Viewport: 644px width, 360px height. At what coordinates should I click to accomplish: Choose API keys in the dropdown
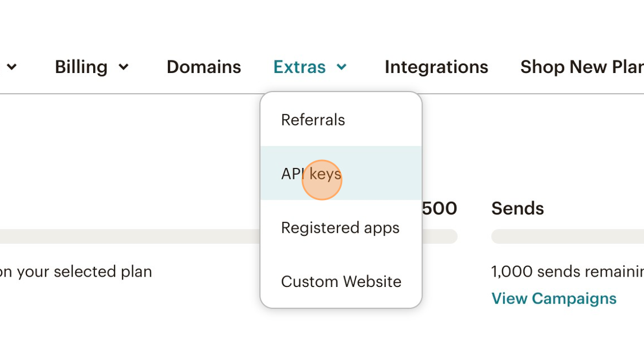coord(311,174)
